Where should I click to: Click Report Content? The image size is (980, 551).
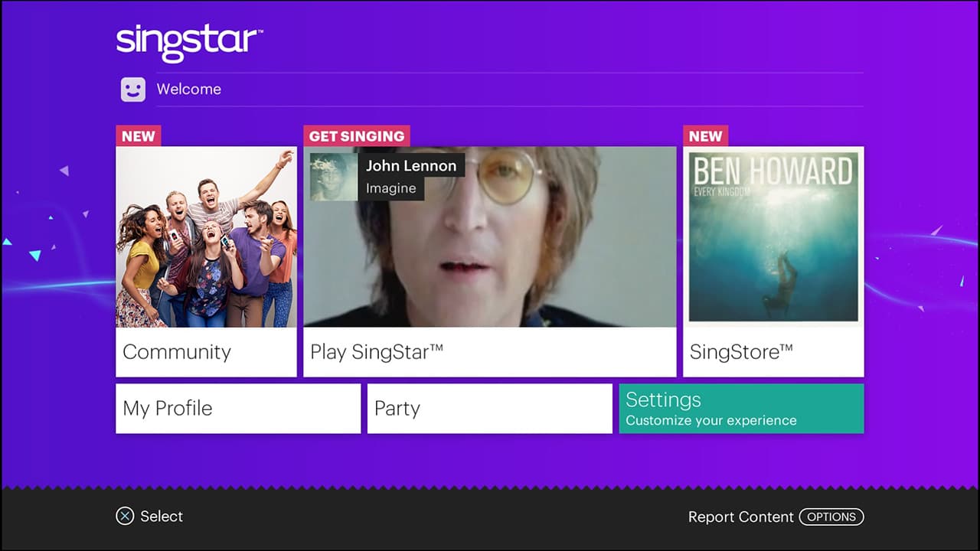click(742, 517)
